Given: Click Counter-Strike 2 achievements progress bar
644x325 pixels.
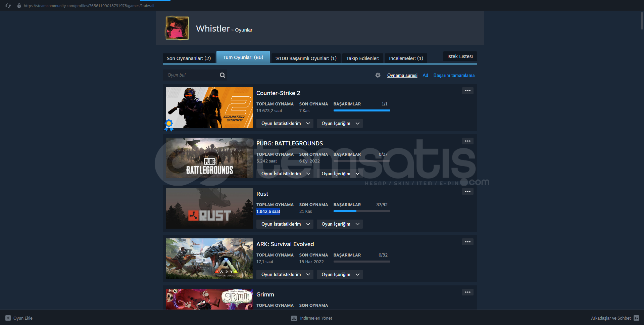Looking at the screenshot, I should [x=362, y=110].
